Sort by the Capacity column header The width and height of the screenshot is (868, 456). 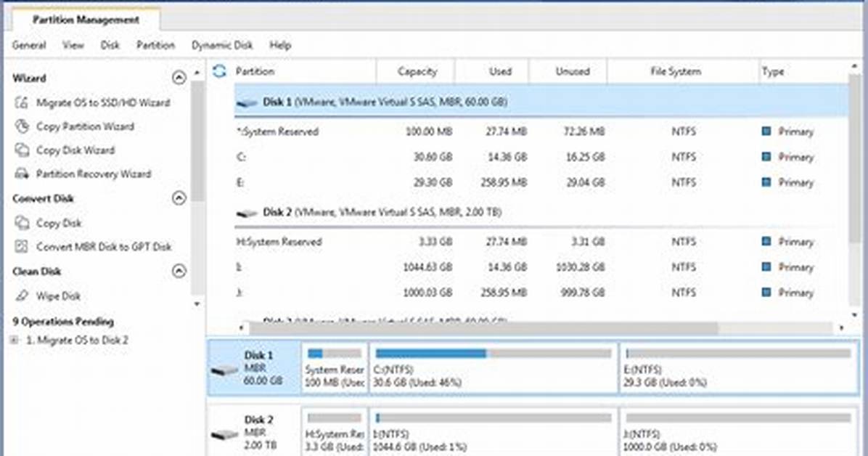click(416, 71)
